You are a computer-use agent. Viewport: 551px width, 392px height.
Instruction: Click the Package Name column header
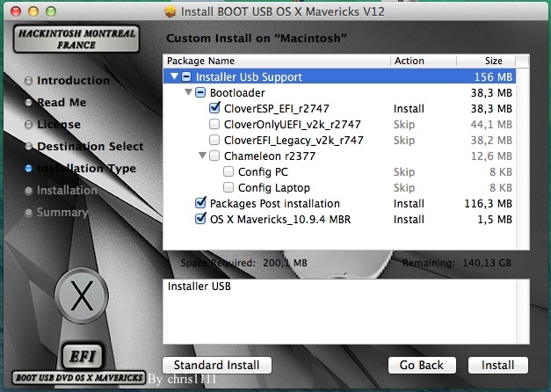click(x=277, y=61)
